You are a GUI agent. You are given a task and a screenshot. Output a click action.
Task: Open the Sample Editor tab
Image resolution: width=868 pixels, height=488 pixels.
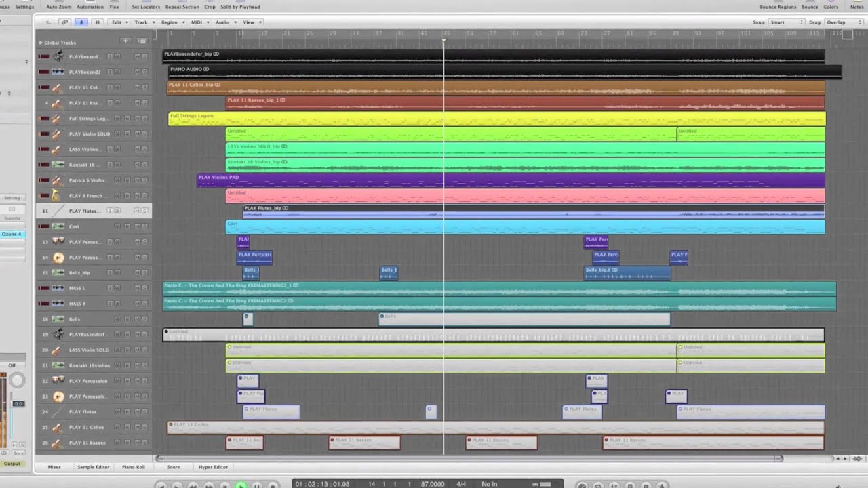tap(94, 467)
